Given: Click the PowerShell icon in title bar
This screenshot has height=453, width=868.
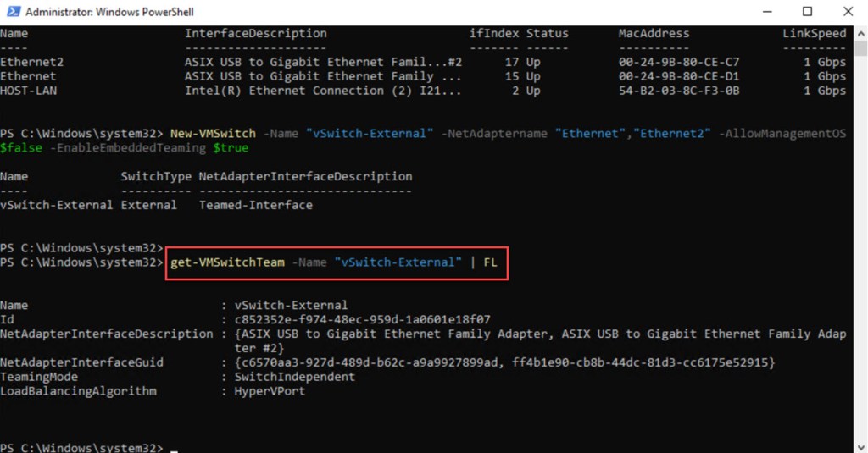Looking at the screenshot, I should pyautogui.click(x=12, y=12).
